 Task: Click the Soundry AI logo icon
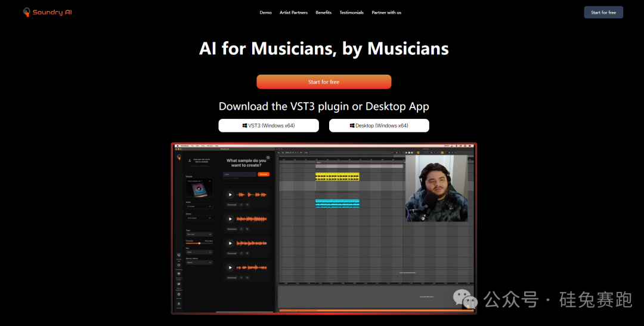point(26,13)
